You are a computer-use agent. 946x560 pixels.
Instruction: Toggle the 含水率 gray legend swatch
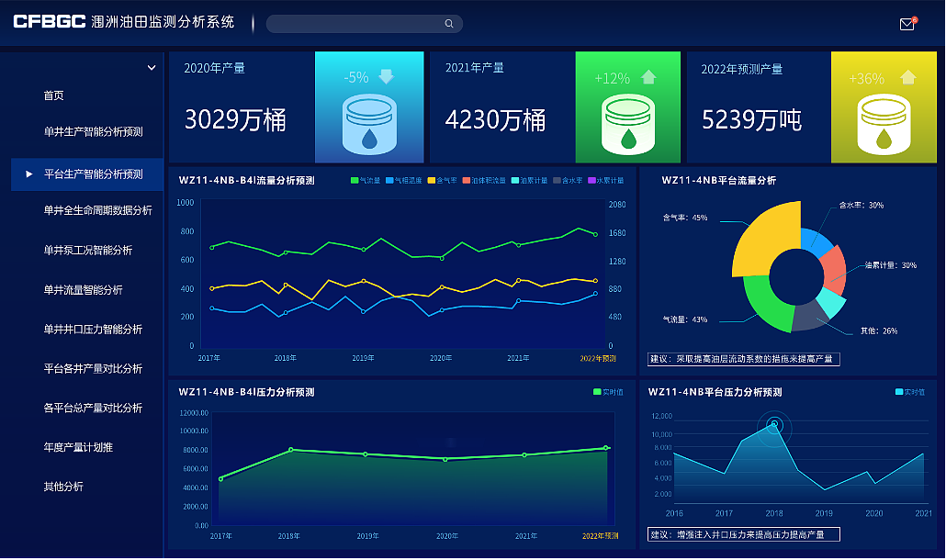coord(557,180)
